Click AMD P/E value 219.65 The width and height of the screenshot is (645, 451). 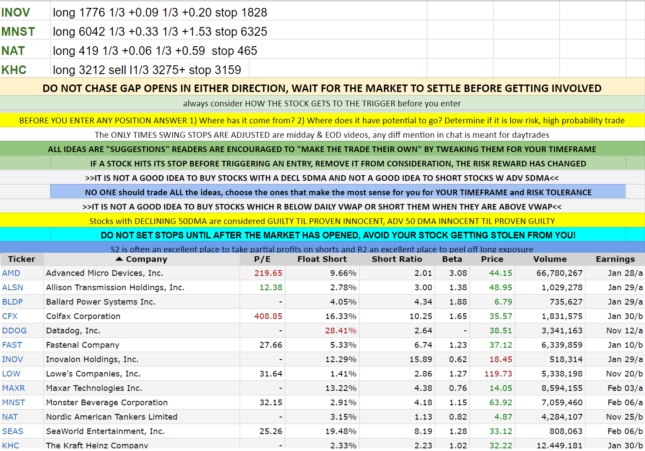(268, 273)
